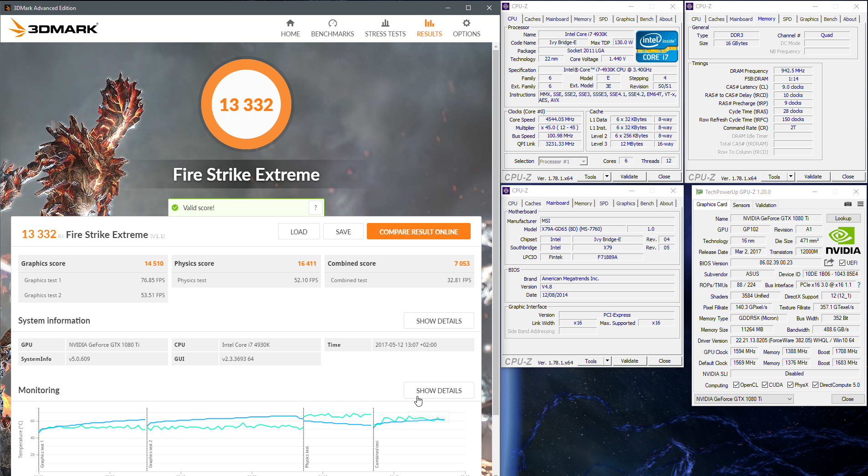This screenshot has width=868, height=476.
Task: Click the CPU-Z CPU window title icon
Action: click(506, 6)
